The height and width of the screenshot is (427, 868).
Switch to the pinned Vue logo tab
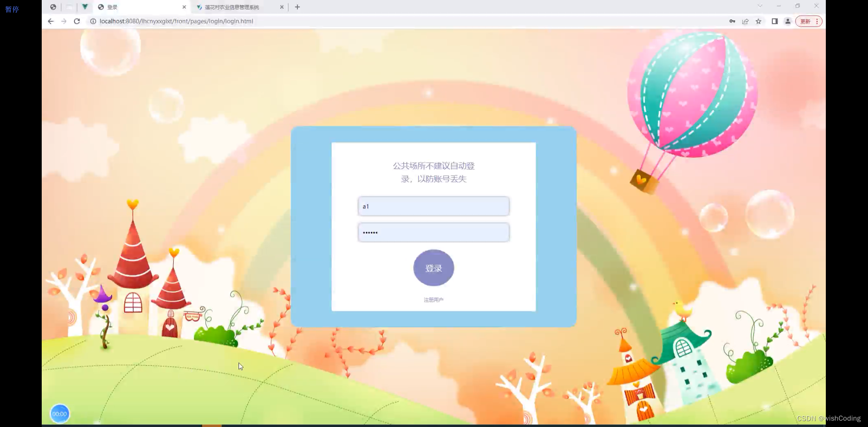85,7
